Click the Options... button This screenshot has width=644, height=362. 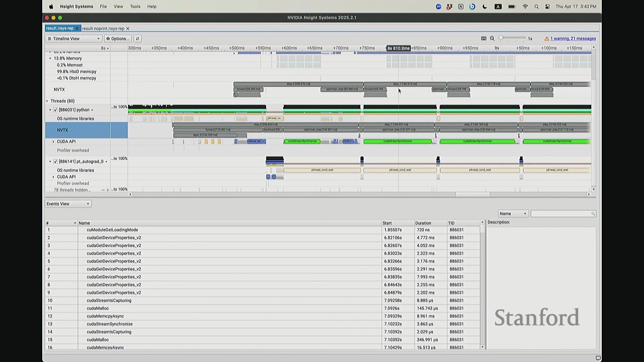[x=118, y=39]
